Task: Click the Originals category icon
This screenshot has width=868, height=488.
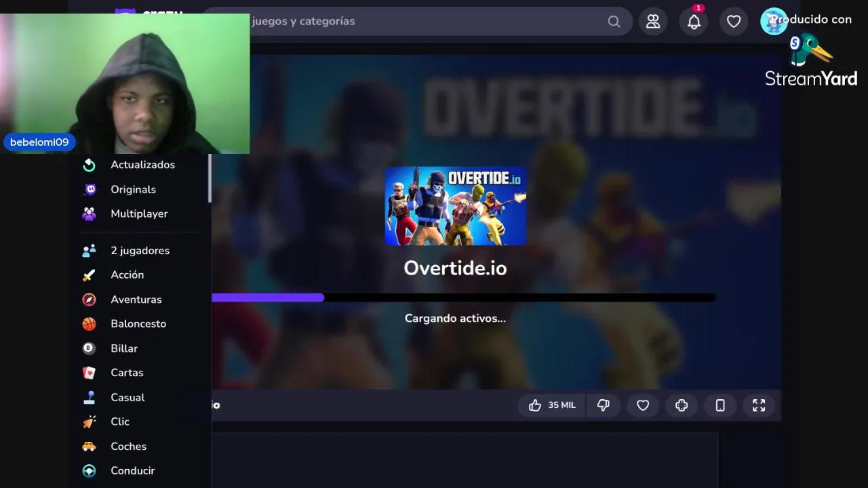Action: pos(89,190)
